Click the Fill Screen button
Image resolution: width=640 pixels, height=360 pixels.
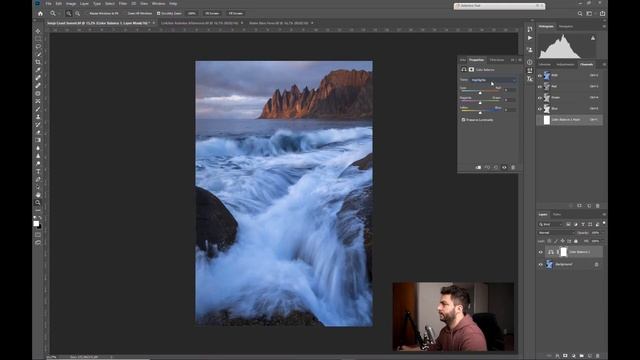[x=236, y=13]
